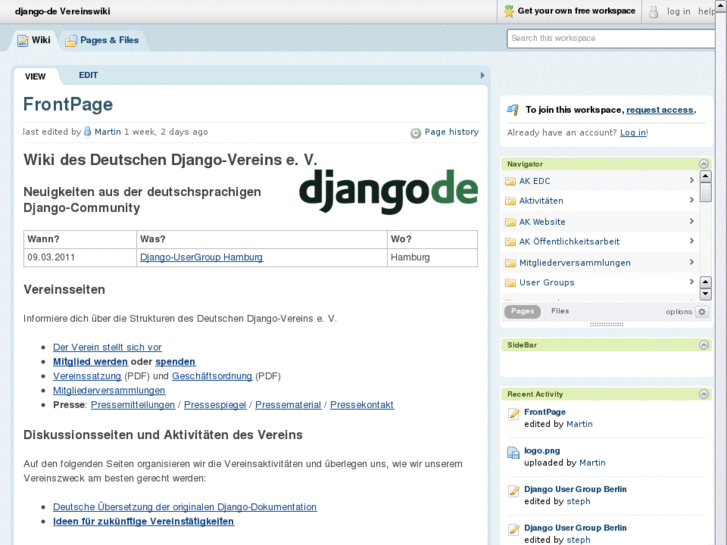Click Navigator list scroll down arrow at bottom
This screenshot has height=545, width=727.
tap(705, 294)
